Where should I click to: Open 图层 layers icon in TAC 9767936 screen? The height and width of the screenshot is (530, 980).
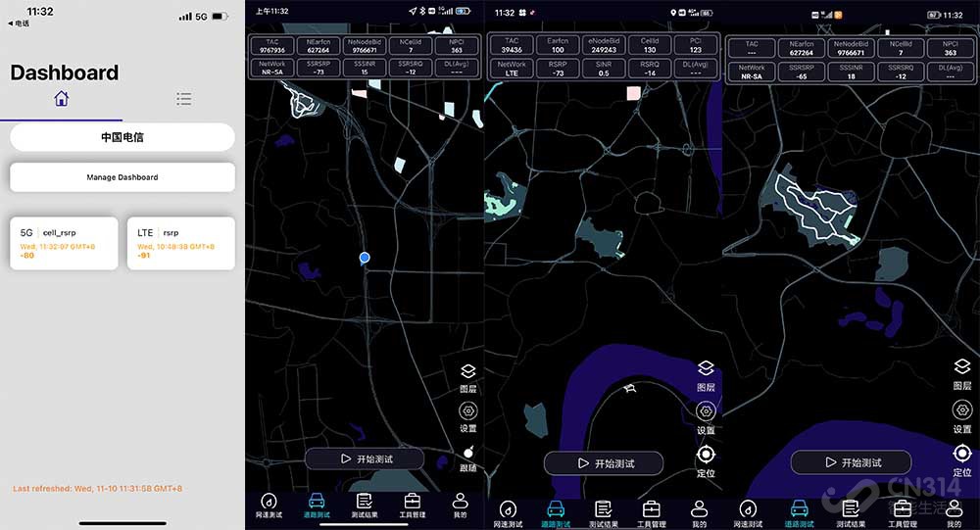[468, 377]
